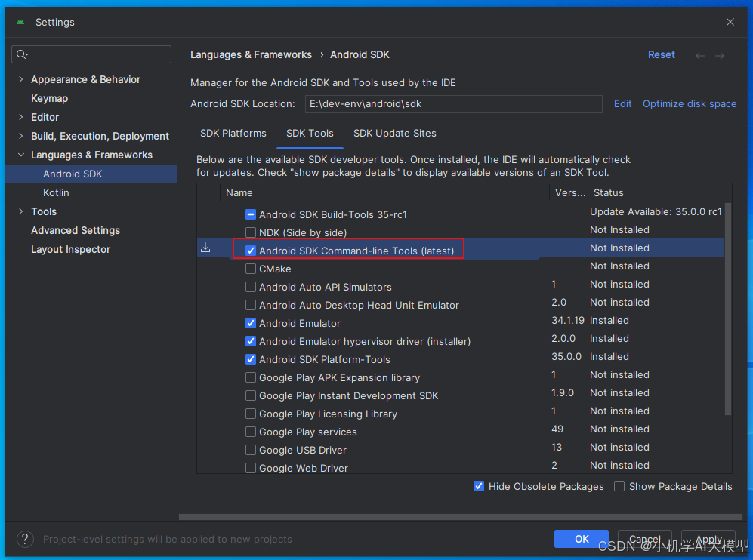Enable the CMake checkbox
This screenshot has height=560, width=753.
pos(251,269)
